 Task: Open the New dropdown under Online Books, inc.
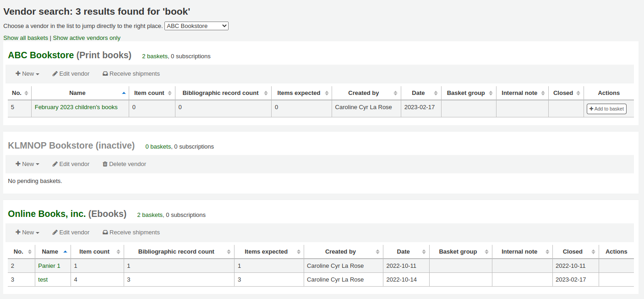coord(27,233)
